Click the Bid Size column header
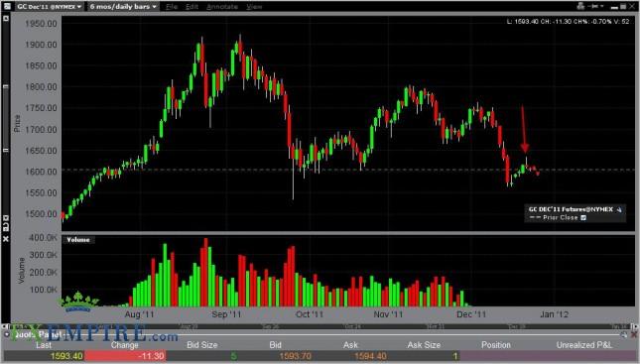Image resolution: width=640 pixels, height=364 pixels. (x=202, y=345)
